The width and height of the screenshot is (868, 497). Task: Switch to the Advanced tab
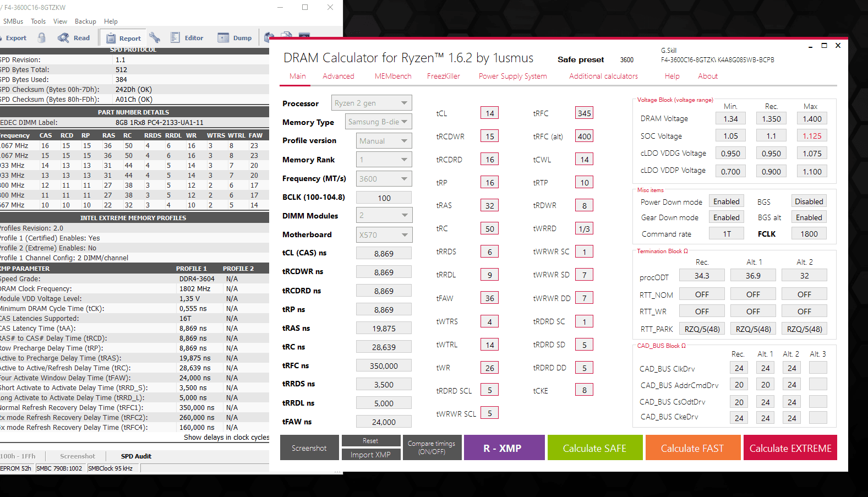(339, 76)
